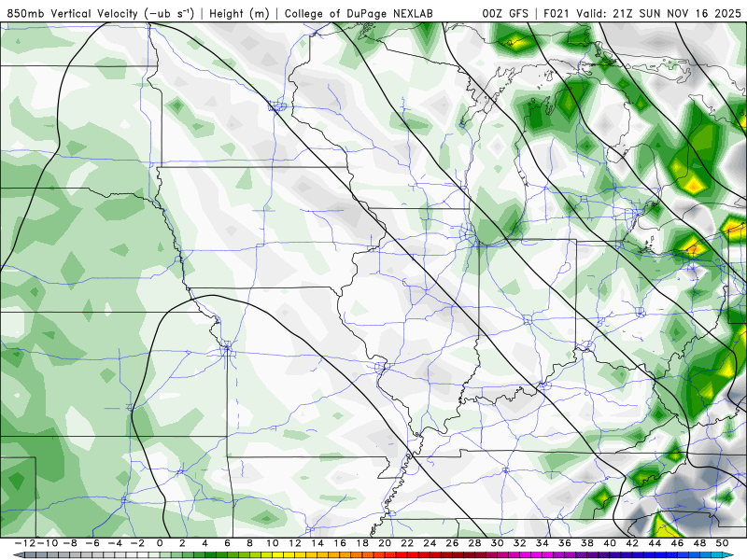Click the "26" color scale label
747x560 pixels.
[452, 543]
